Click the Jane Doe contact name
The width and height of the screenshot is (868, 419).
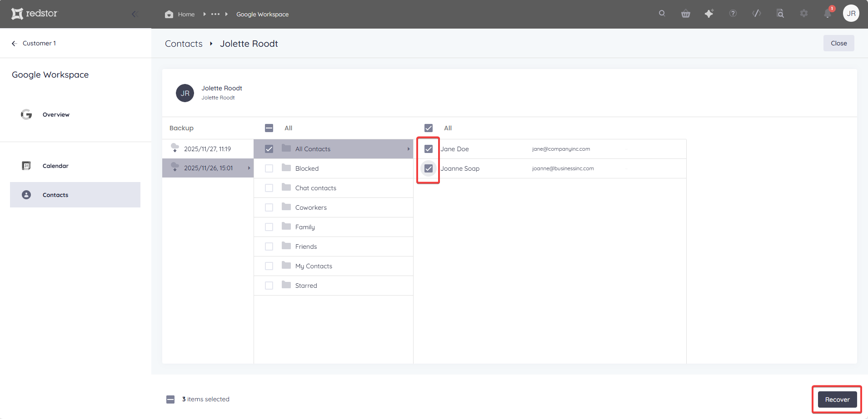coord(454,149)
